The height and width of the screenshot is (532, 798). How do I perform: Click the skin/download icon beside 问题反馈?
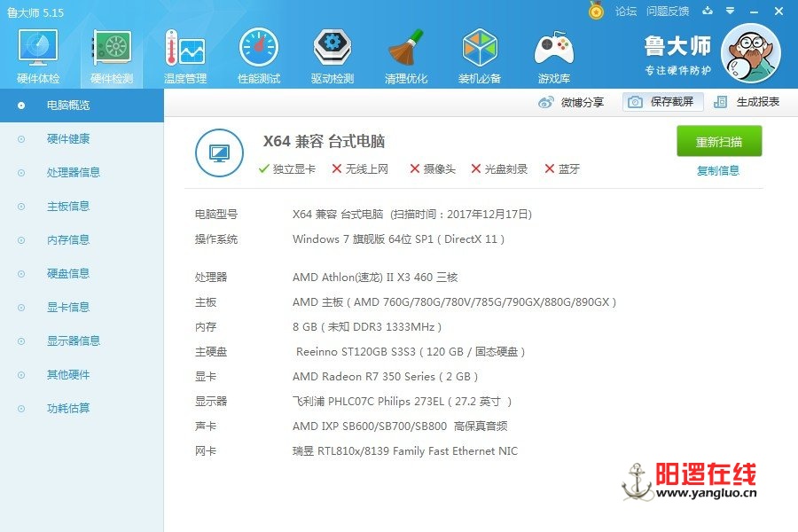coord(708,11)
